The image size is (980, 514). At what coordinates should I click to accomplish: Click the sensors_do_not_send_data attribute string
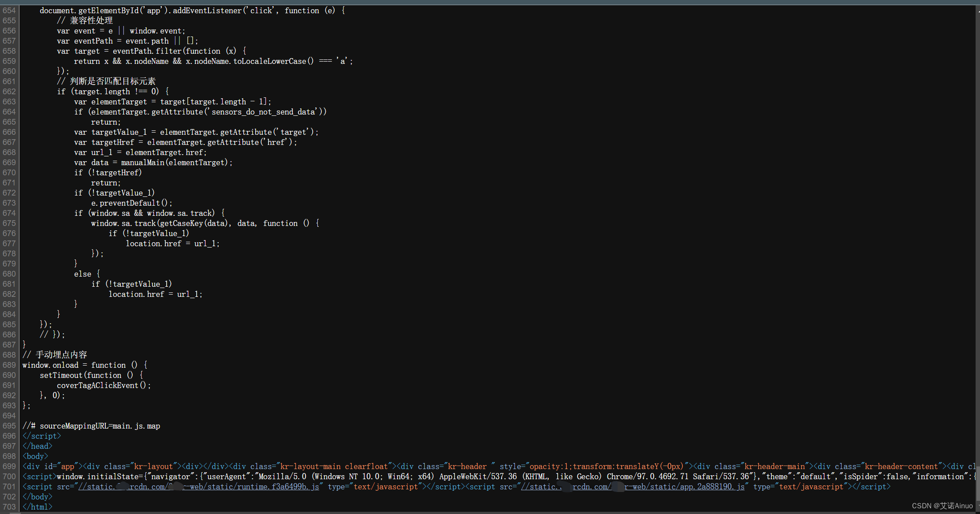(x=263, y=112)
